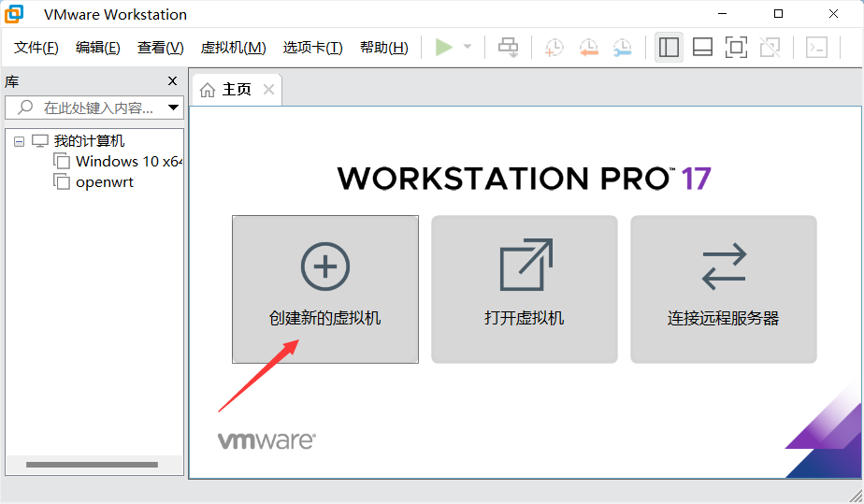Screen dimensions: 864x504
Task: Close the 主页 tab
Action: [x=269, y=89]
